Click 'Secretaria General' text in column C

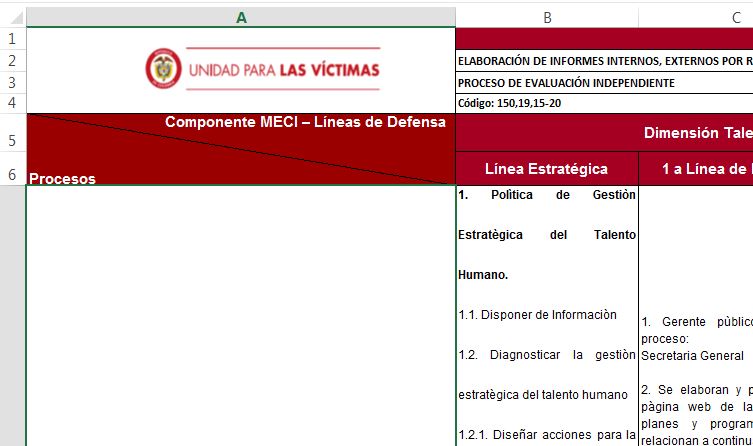[x=692, y=356]
